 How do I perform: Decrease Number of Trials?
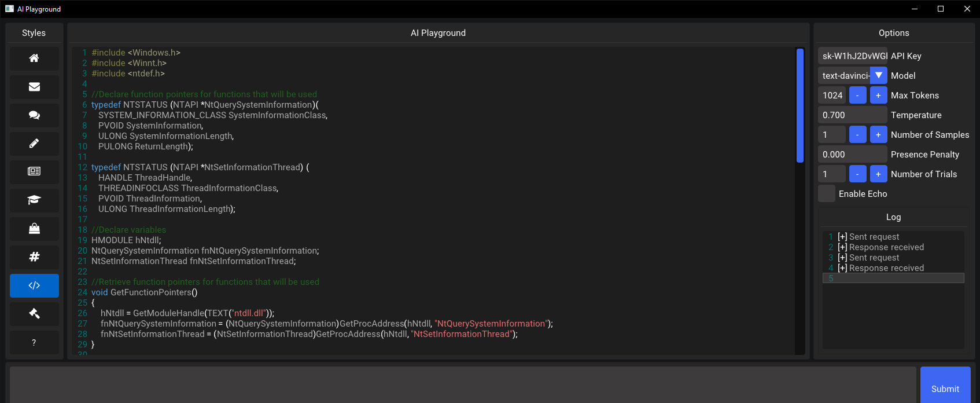[857, 174]
